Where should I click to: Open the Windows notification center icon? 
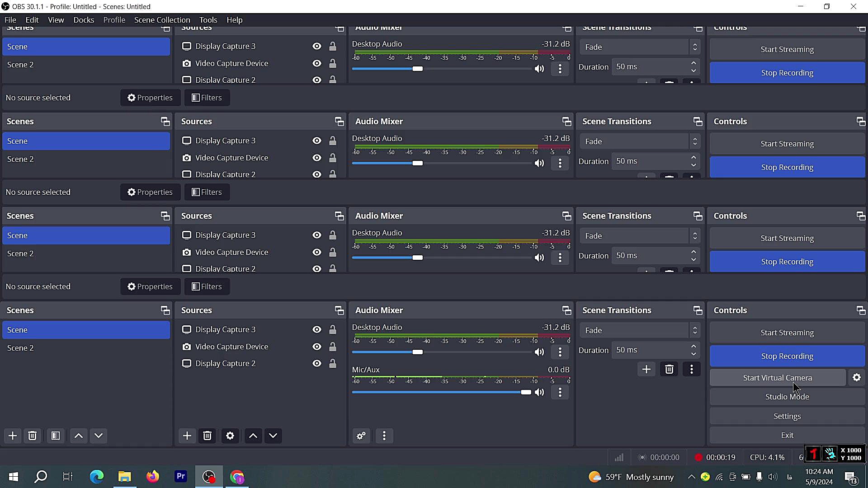pos(851,477)
